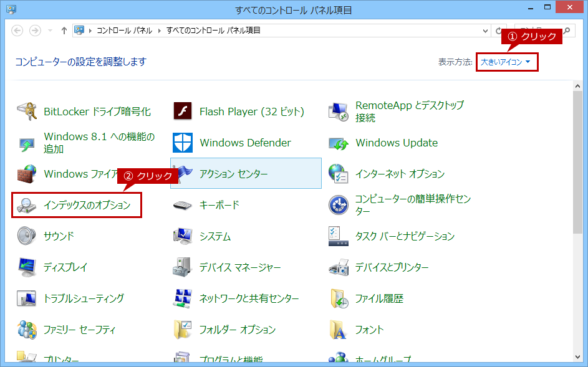
Task: Open the デバイス マネージャー icon
Action: click(183, 267)
